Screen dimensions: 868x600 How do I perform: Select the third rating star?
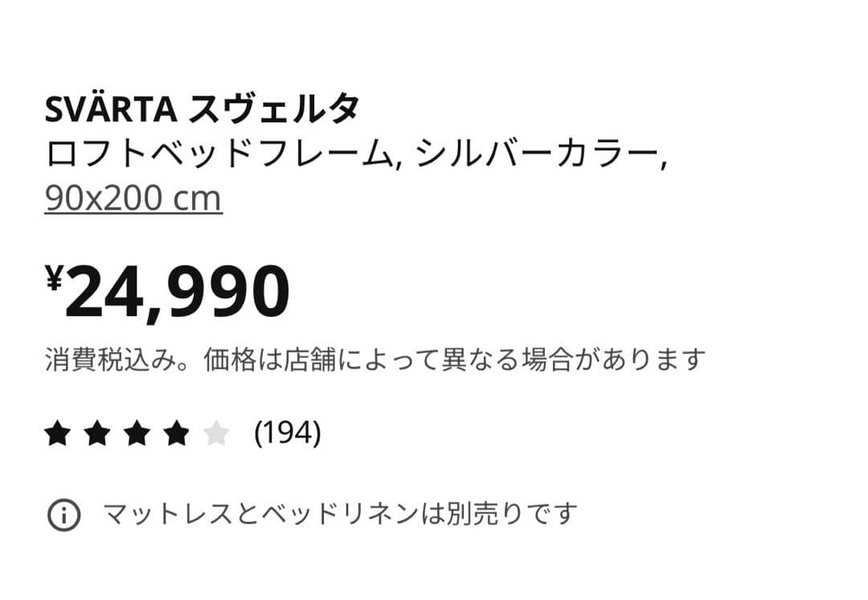tap(138, 434)
